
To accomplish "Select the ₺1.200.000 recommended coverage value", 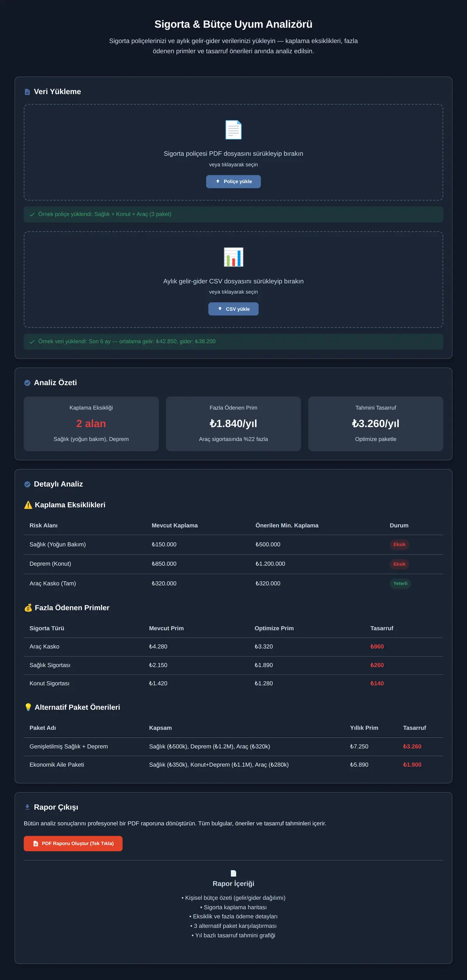I will coord(270,564).
